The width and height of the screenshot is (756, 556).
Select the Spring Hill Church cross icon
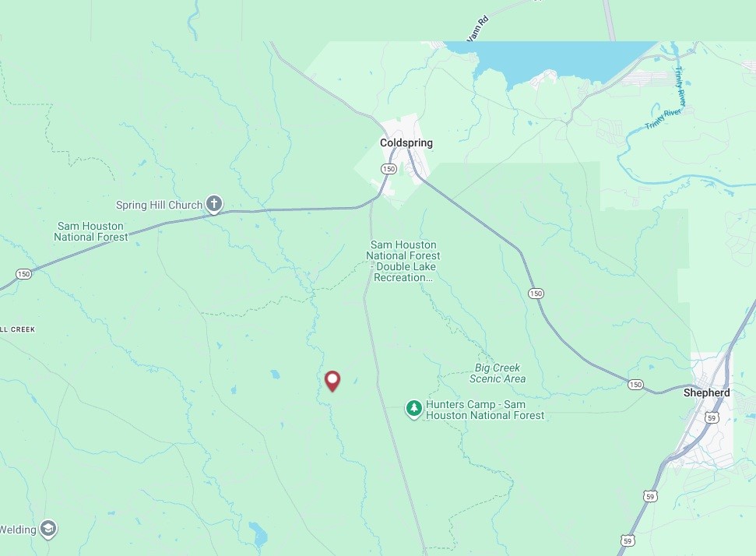(214, 204)
